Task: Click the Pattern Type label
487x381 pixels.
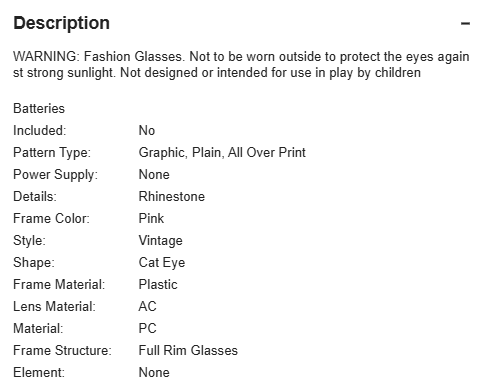Action: [52, 153]
